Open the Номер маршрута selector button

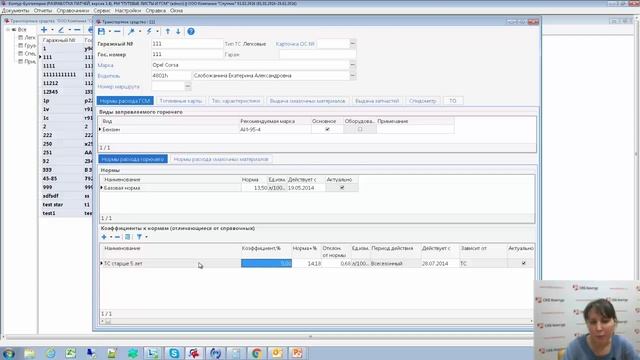click(188, 86)
